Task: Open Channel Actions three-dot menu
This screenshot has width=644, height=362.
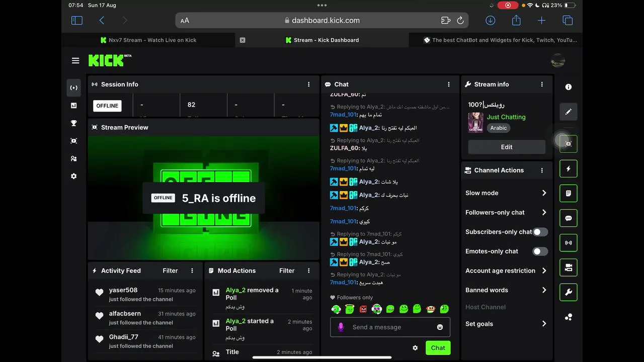Action: click(x=542, y=170)
